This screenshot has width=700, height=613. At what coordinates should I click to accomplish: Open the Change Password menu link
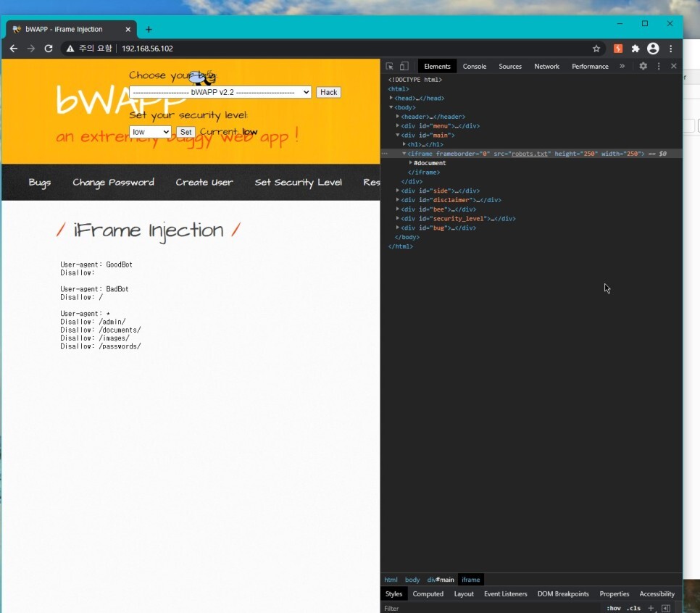coord(113,183)
